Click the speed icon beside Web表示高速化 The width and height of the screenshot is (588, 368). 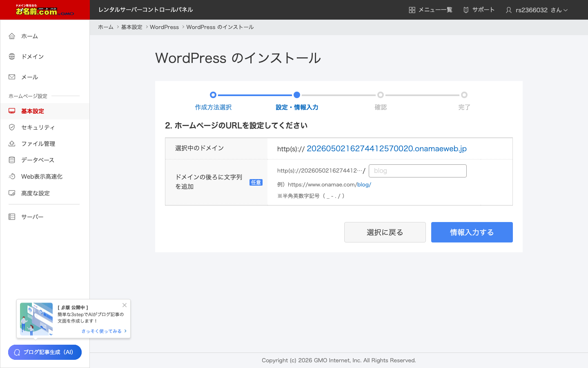(x=12, y=176)
